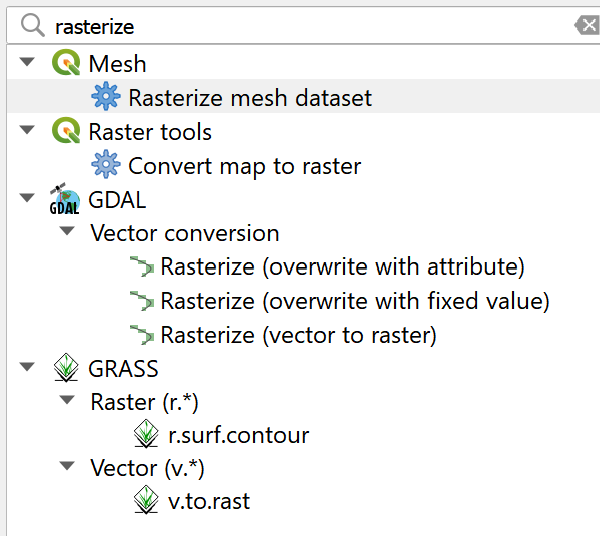Collapse the Mesh group arrow
Screen dimensions: 600x536
click(x=26, y=63)
